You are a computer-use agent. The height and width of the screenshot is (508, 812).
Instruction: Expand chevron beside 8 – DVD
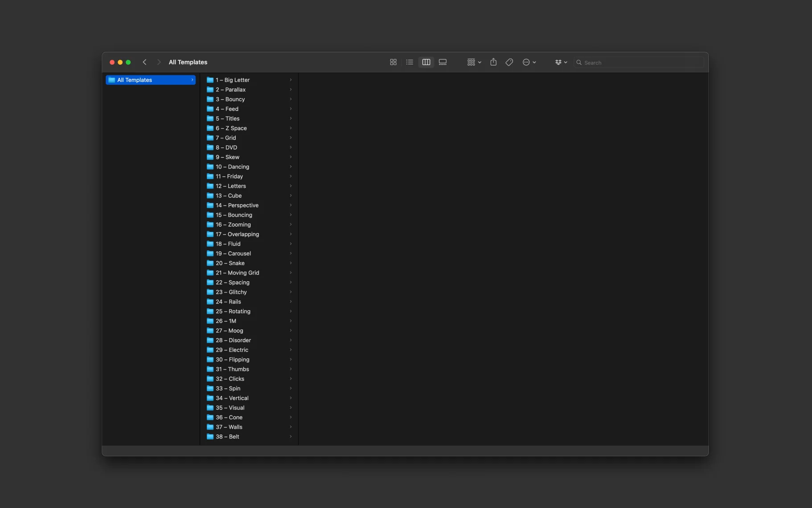(291, 147)
